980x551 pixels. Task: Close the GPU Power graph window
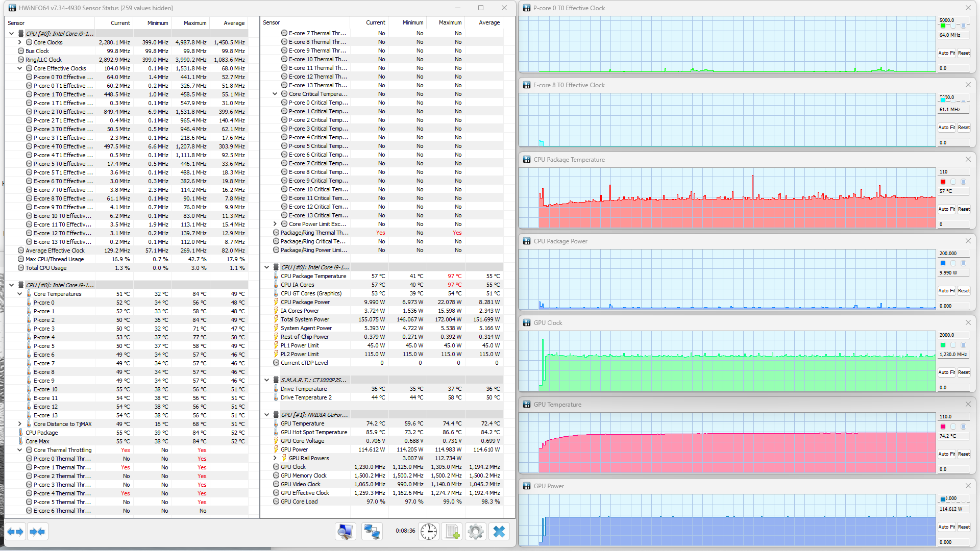pos(968,486)
